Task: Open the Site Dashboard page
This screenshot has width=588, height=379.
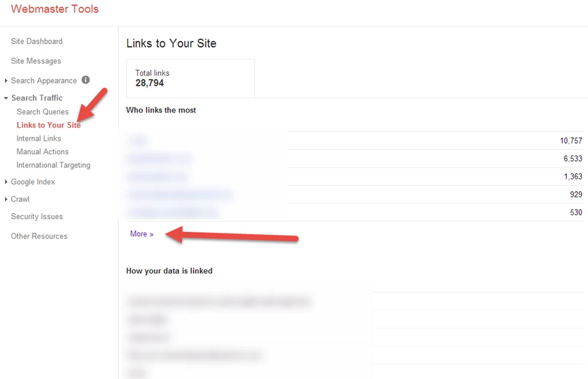Action: click(x=36, y=40)
